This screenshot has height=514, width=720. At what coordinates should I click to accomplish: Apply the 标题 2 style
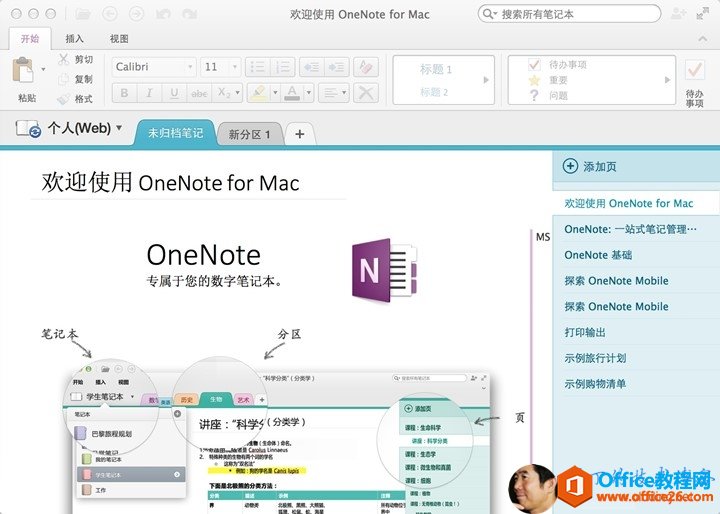434,92
